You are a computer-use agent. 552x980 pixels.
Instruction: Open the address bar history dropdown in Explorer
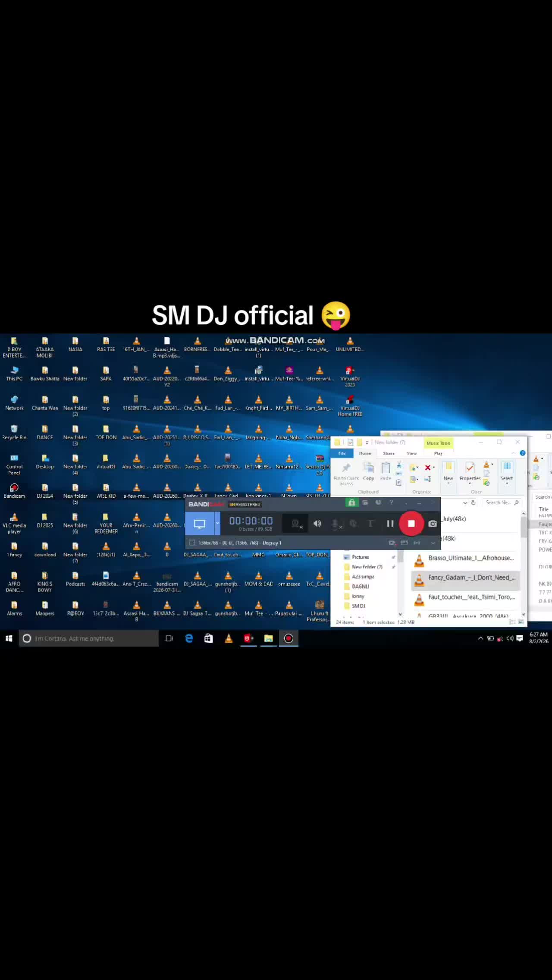click(x=465, y=503)
